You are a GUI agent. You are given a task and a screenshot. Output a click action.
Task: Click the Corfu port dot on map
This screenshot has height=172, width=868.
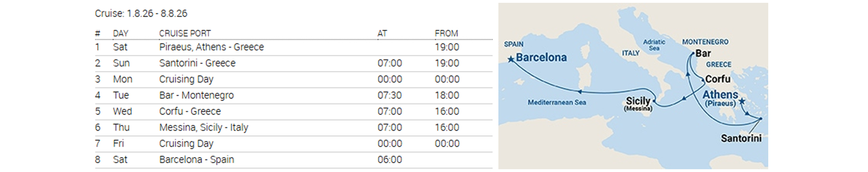point(703,81)
